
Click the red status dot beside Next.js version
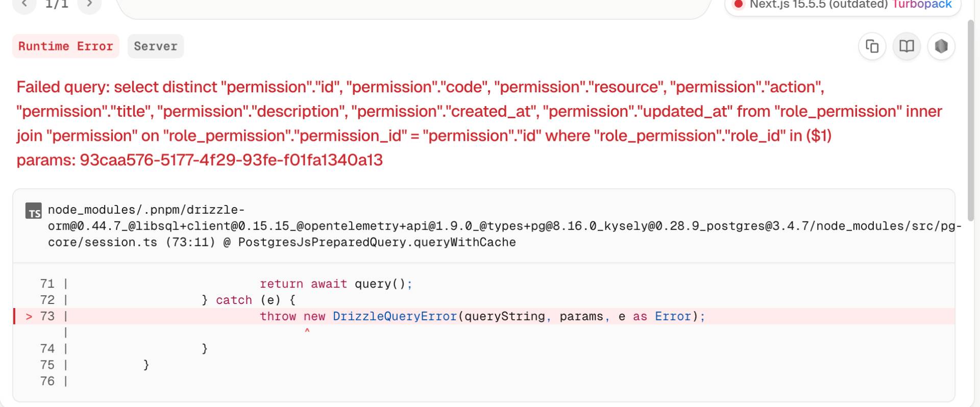pyautogui.click(x=738, y=5)
